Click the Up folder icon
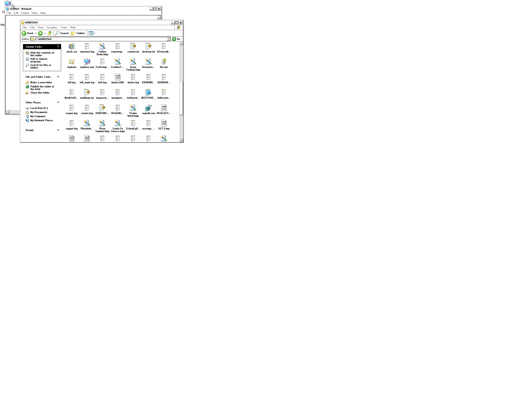The height and width of the screenshot is (420, 525). 50,33
